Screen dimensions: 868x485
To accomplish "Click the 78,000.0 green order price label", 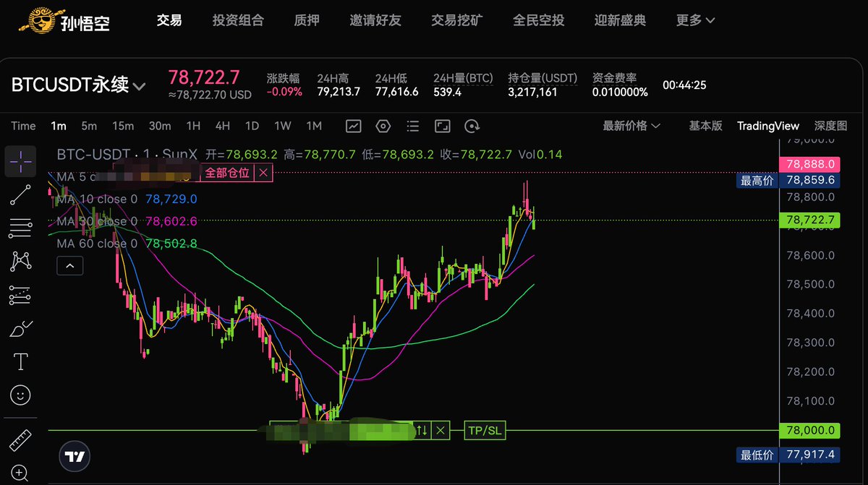I will pos(810,431).
